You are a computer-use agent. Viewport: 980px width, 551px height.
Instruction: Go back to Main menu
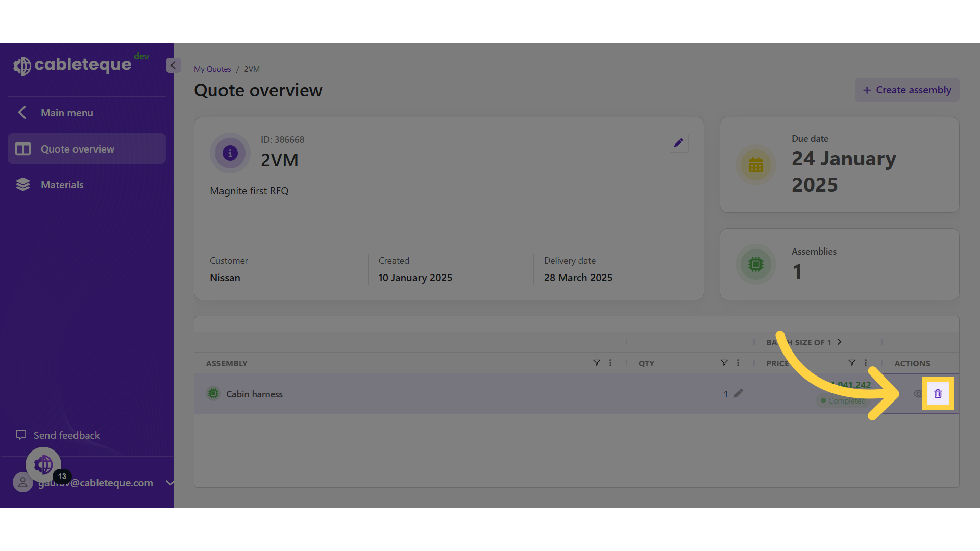(66, 113)
